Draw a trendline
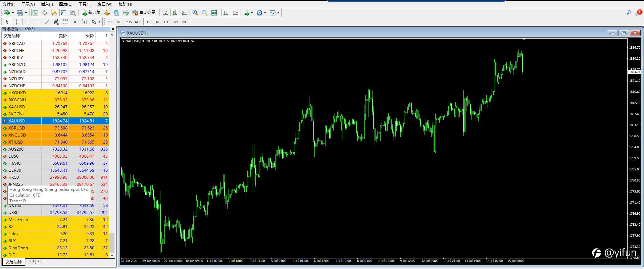Image resolution: width=644 pixels, height=269 pixels. (47, 22)
